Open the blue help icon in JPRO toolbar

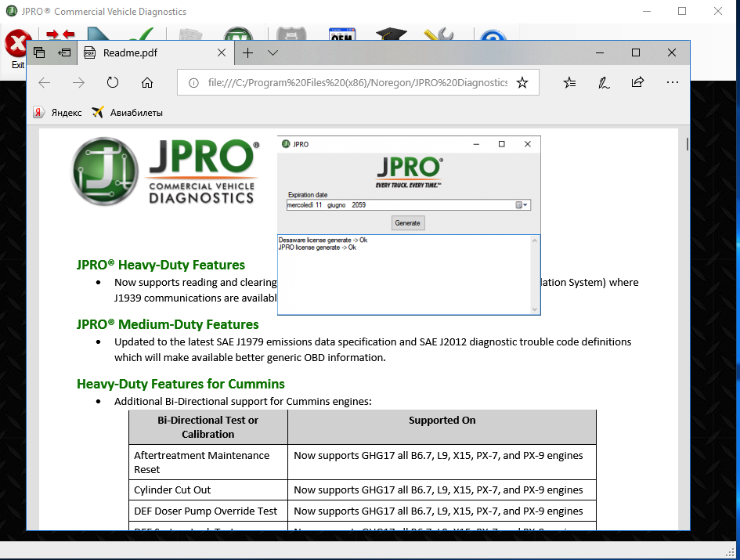click(493, 35)
